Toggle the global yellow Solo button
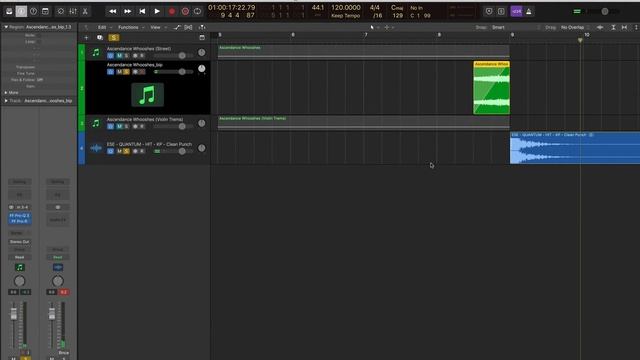Image resolution: width=640 pixels, height=360 pixels. click(x=113, y=38)
